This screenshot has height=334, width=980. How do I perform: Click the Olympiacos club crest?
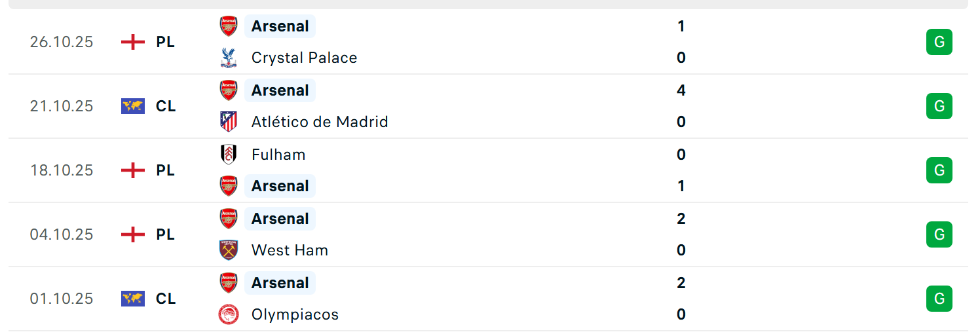click(x=228, y=314)
